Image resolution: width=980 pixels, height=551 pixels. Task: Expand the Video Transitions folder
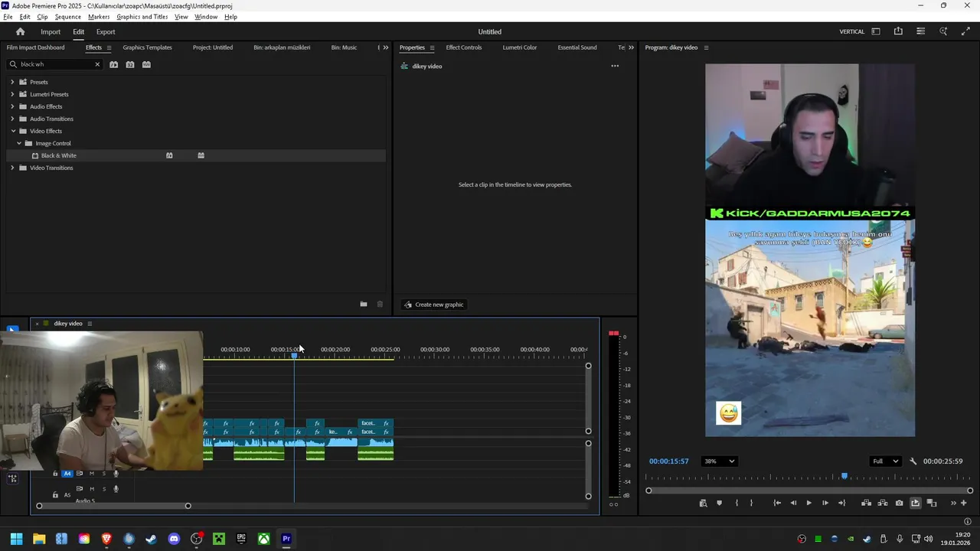(12, 168)
